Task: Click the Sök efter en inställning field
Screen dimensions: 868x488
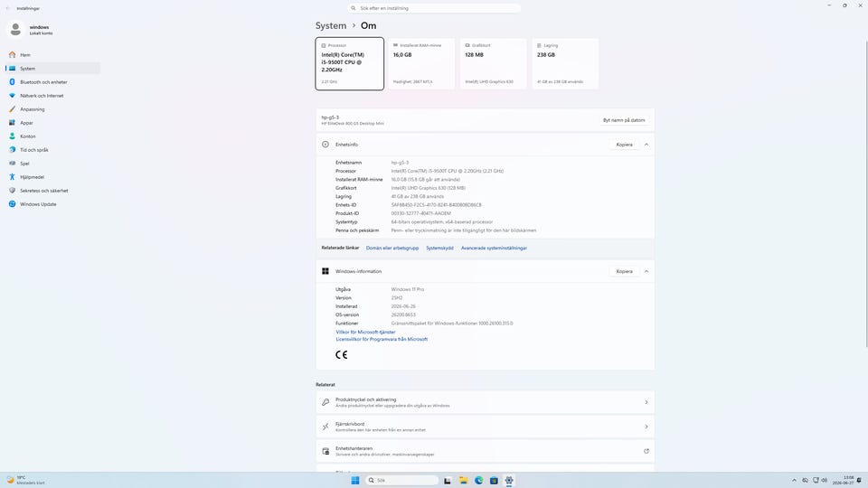Action: 434,8
